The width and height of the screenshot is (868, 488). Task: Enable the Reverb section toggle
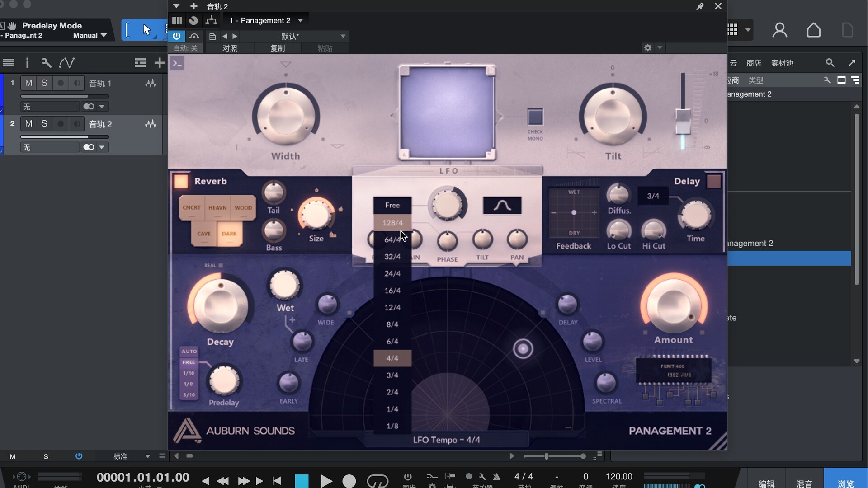click(x=181, y=181)
